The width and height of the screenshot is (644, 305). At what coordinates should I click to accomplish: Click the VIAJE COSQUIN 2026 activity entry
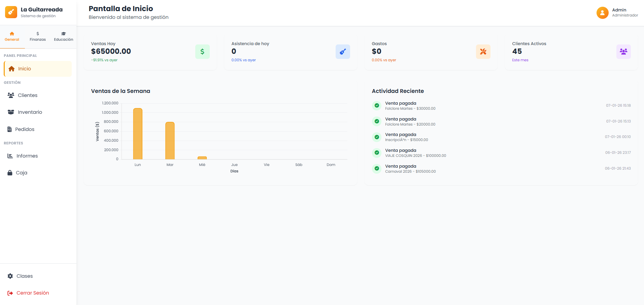point(415,153)
